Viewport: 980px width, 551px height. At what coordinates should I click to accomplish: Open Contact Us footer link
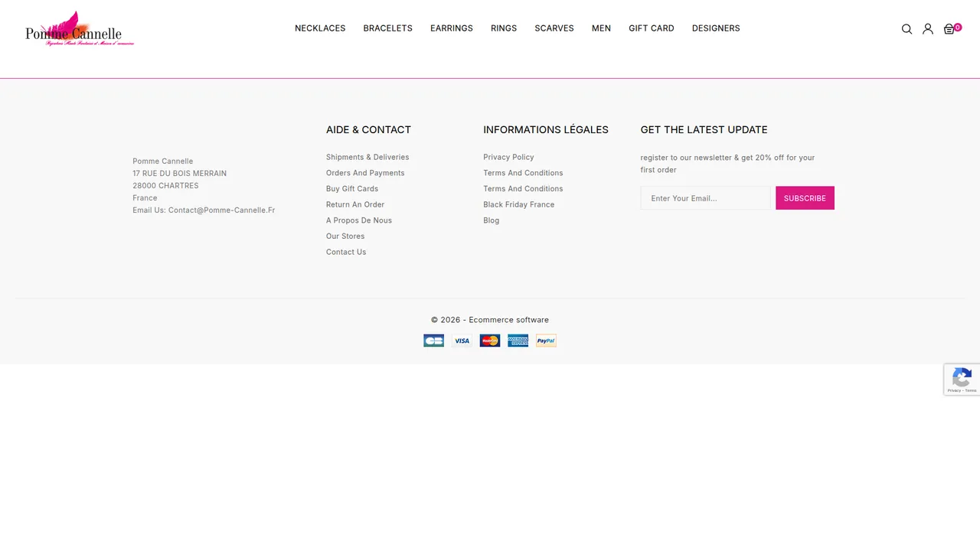coord(346,252)
